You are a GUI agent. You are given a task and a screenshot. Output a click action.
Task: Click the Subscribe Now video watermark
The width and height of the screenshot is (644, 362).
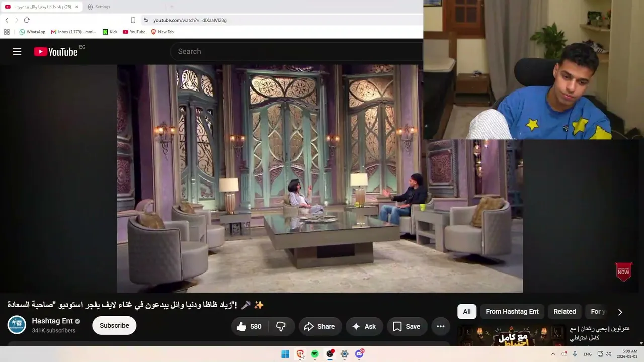click(623, 271)
